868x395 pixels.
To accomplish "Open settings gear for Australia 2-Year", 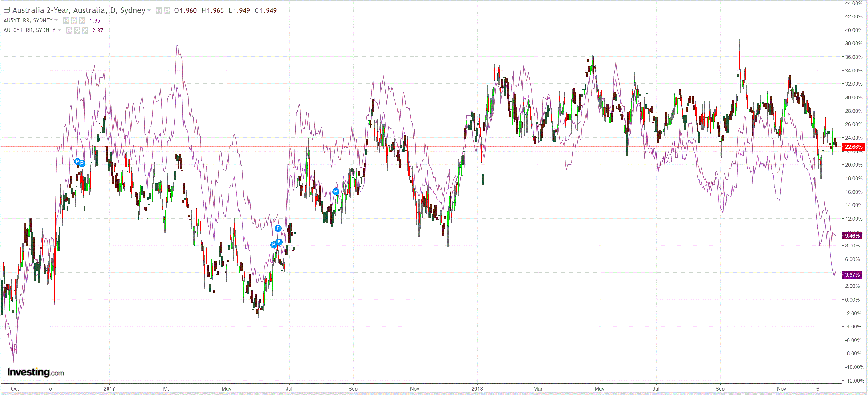I will click(167, 11).
